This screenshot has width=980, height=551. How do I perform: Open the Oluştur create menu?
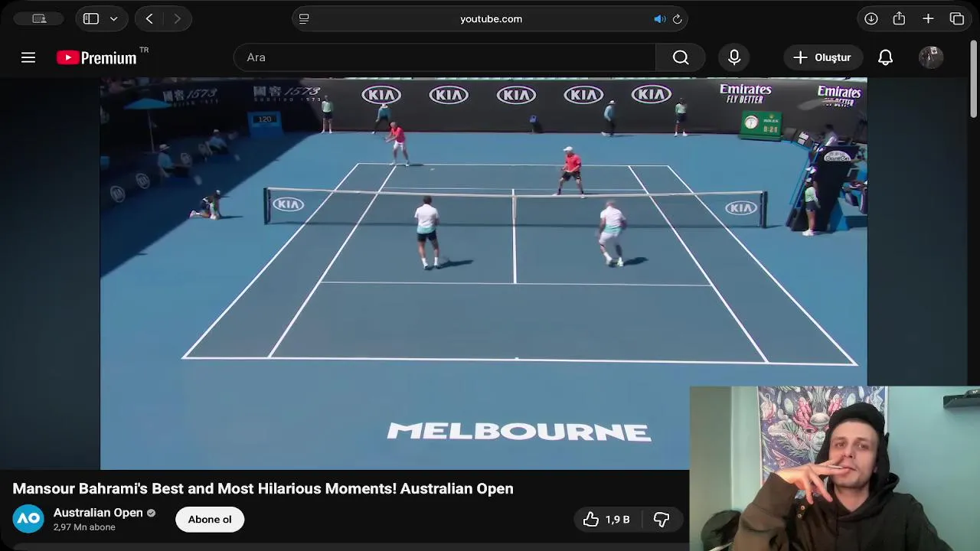[x=822, y=57]
